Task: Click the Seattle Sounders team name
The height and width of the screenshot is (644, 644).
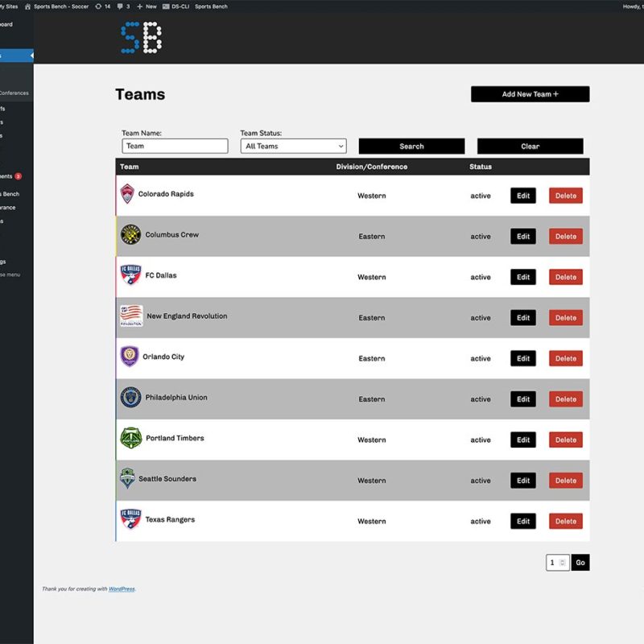Action: pos(167,479)
